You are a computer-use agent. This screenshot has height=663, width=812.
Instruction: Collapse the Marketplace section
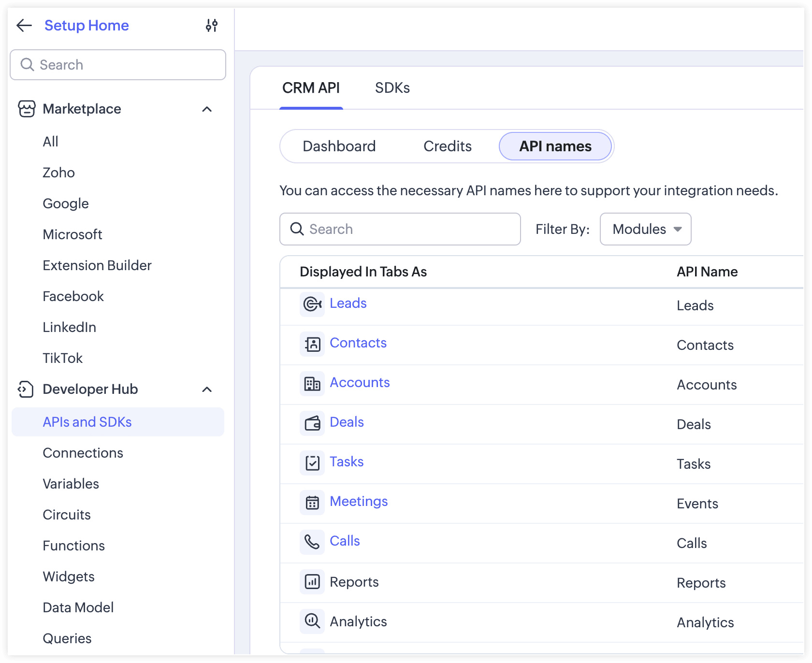[207, 109]
